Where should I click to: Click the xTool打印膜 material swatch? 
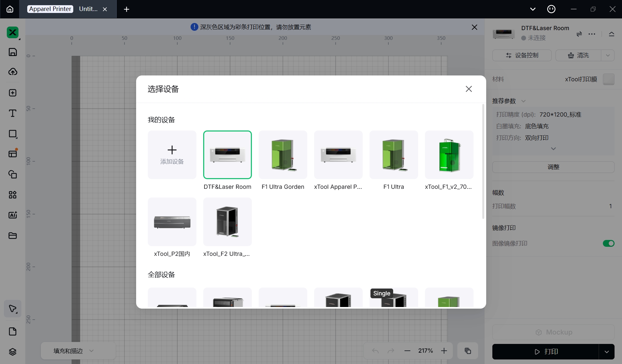click(608, 79)
